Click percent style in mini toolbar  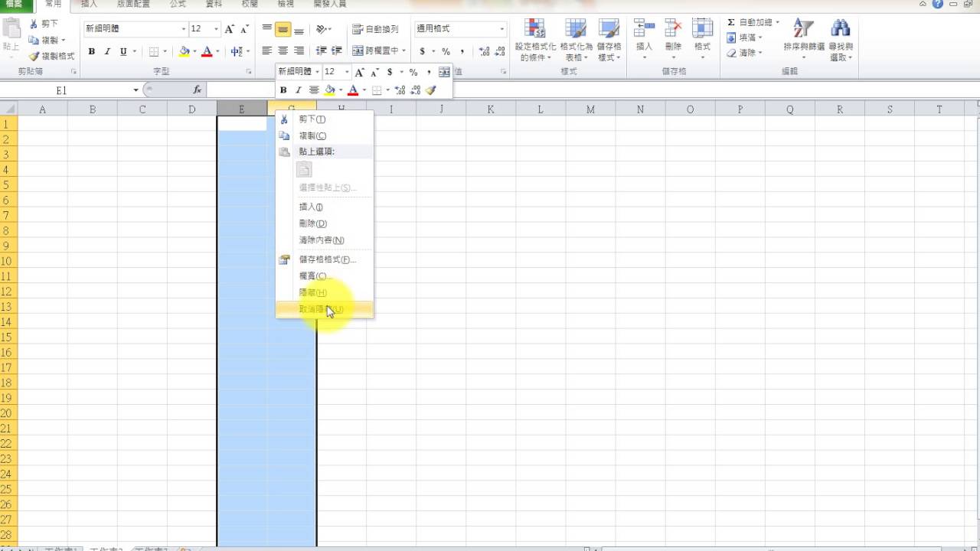pyautogui.click(x=413, y=72)
